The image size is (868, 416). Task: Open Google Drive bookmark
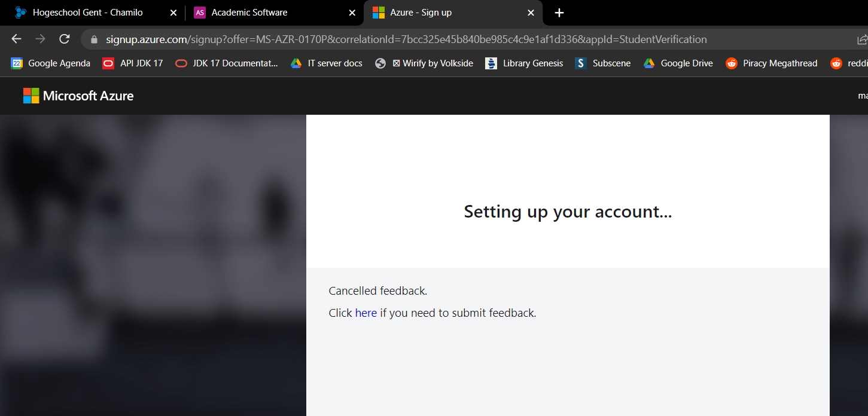pyautogui.click(x=678, y=63)
